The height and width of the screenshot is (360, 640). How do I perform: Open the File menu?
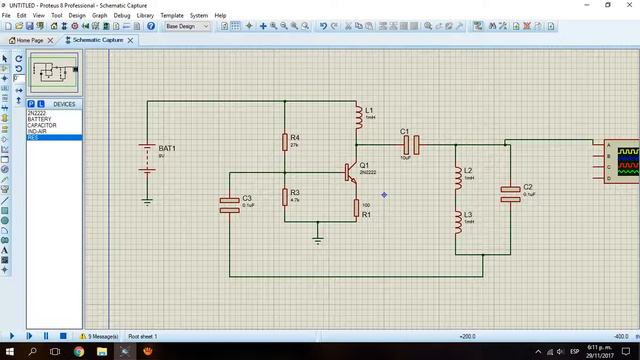click(6, 16)
